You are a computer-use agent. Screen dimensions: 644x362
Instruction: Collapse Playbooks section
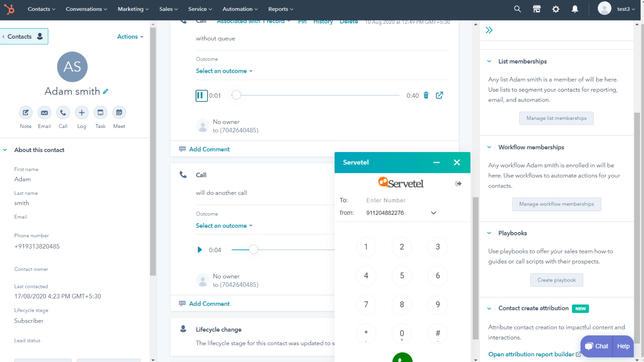[489, 233]
